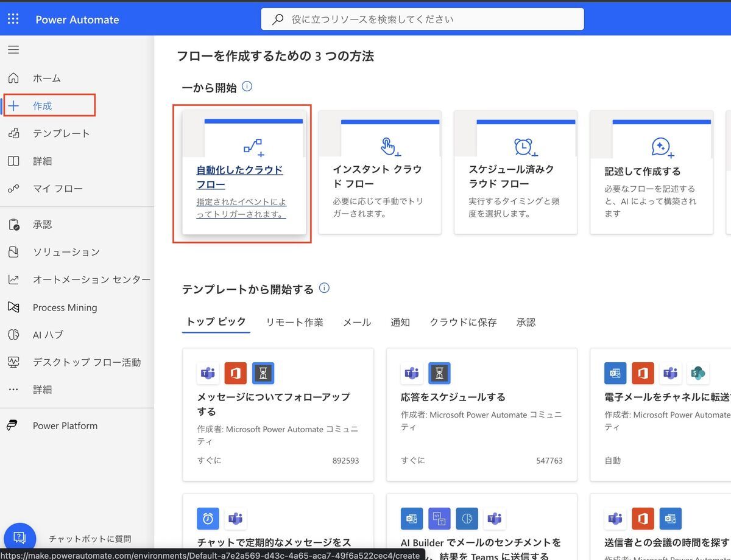This screenshot has height=560, width=731.
Task: Click the describe-to-create sparkle chat icon
Action: coord(662,147)
